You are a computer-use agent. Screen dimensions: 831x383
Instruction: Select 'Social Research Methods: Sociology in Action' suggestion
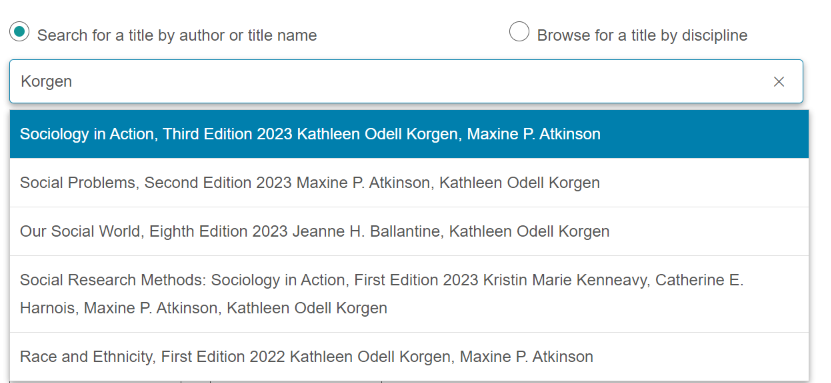[x=409, y=294]
